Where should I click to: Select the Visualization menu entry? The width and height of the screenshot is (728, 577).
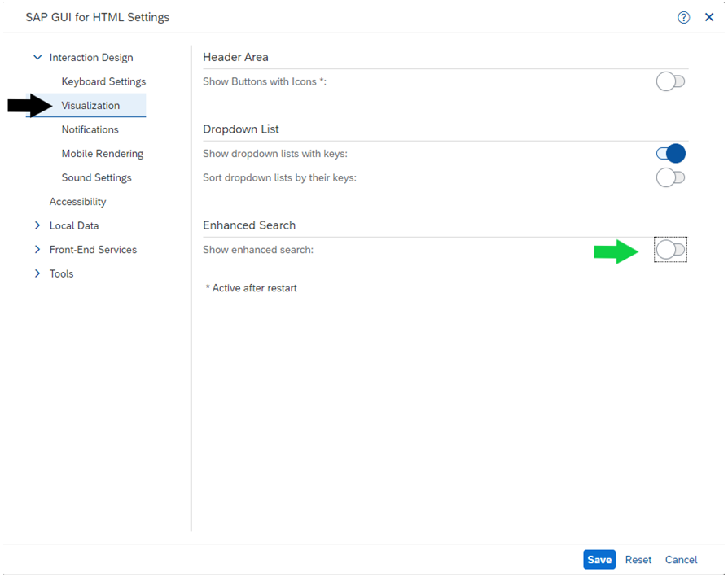pyautogui.click(x=90, y=105)
